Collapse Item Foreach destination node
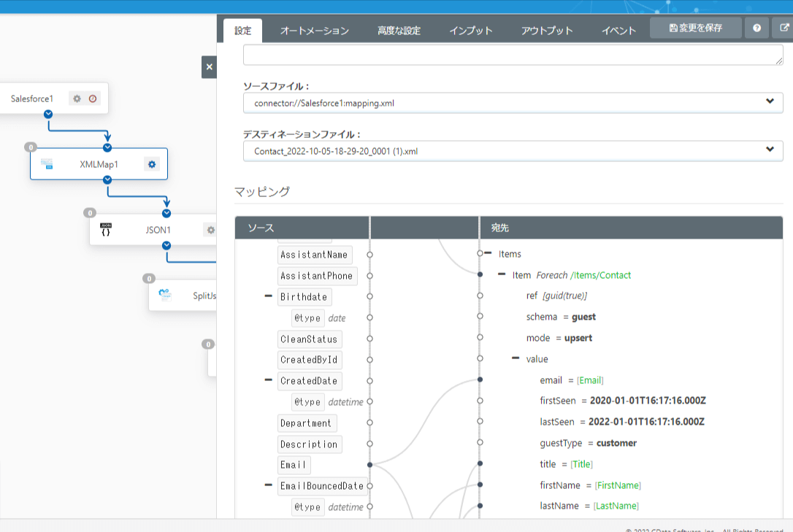Viewport: 793px width, 532px height. coord(502,274)
